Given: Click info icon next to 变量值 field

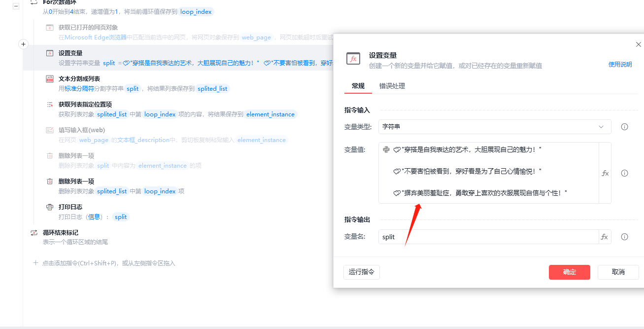Looking at the screenshot, I should (x=624, y=173).
